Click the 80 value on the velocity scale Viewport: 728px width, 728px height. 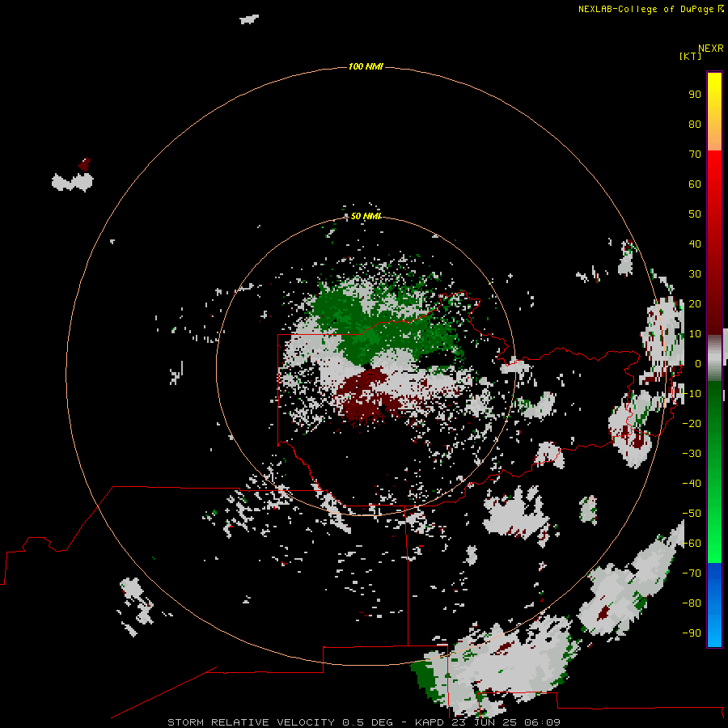tap(695, 124)
